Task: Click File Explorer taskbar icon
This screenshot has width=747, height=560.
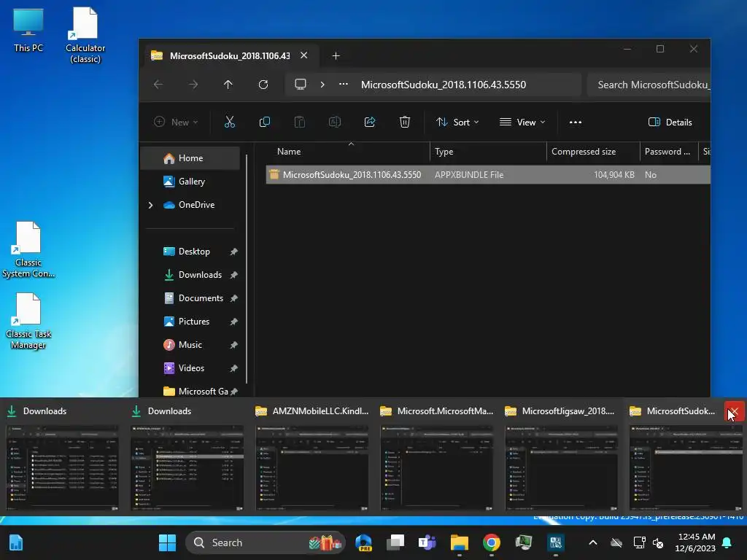Action: click(460, 542)
